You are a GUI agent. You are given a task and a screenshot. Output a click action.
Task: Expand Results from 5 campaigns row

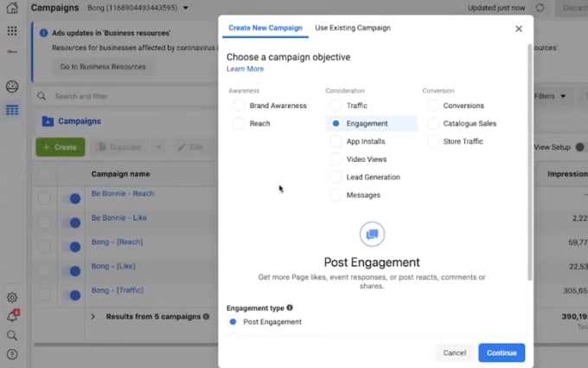click(x=93, y=317)
